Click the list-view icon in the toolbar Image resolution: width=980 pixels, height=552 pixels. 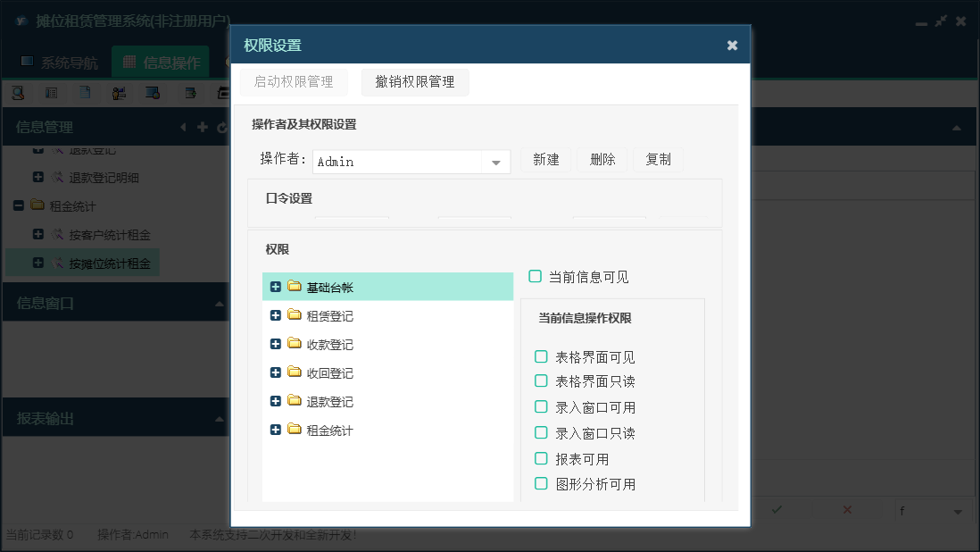coord(52,92)
